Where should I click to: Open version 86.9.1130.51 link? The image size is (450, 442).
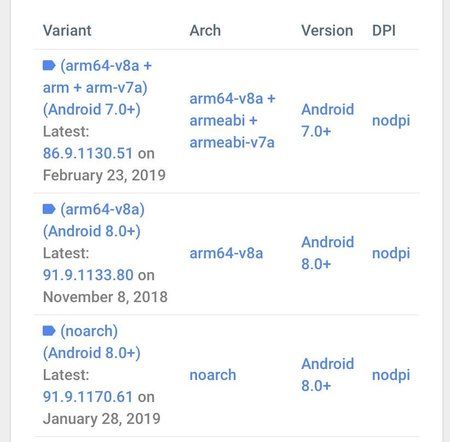tap(88, 154)
